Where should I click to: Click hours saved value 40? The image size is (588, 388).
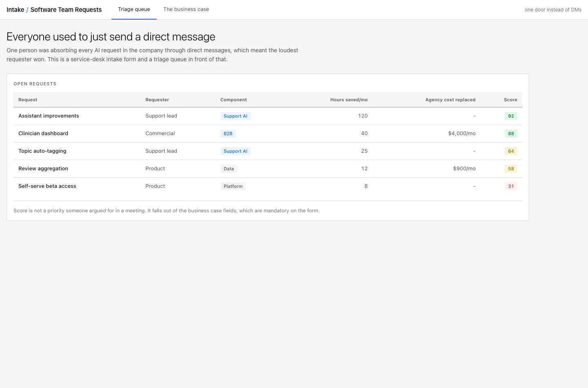[x=364, y=134]
